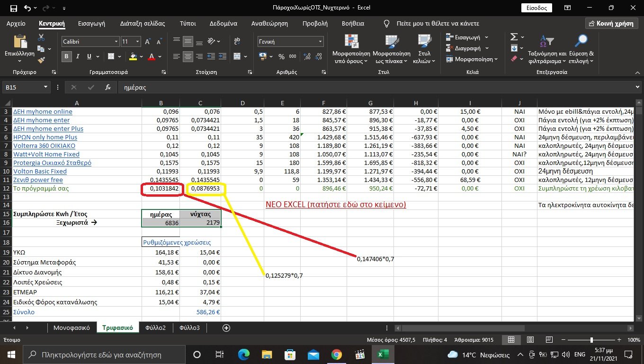Click the Copy icon in clipboard group
Screen dimensions: 644x364
click(41, 49)
